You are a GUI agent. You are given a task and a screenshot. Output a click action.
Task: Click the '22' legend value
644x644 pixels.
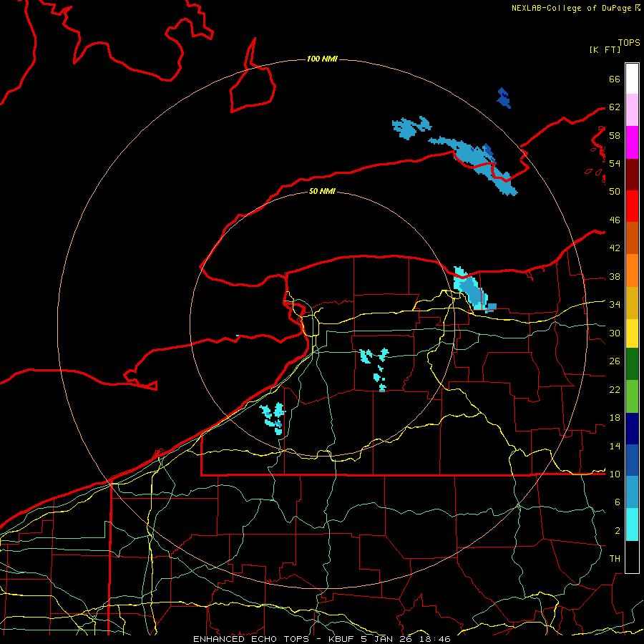tap(615, 390)
